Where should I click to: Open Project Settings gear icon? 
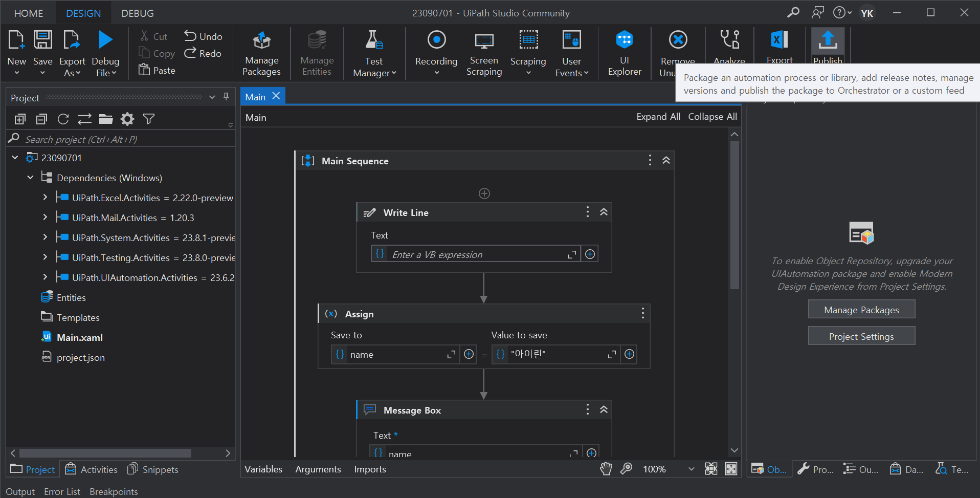tap(127, 119)
